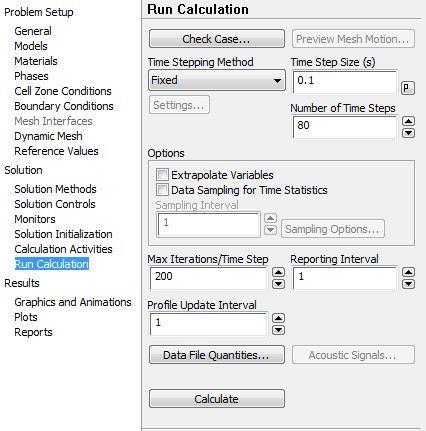Open Boundary Conditions in the setup tree

[x=64, y=106]
